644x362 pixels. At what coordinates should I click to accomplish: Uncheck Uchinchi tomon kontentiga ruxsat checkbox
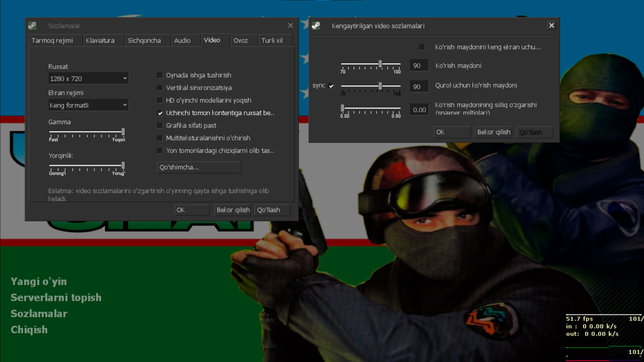pyautogui.click(x=160, y=113)
